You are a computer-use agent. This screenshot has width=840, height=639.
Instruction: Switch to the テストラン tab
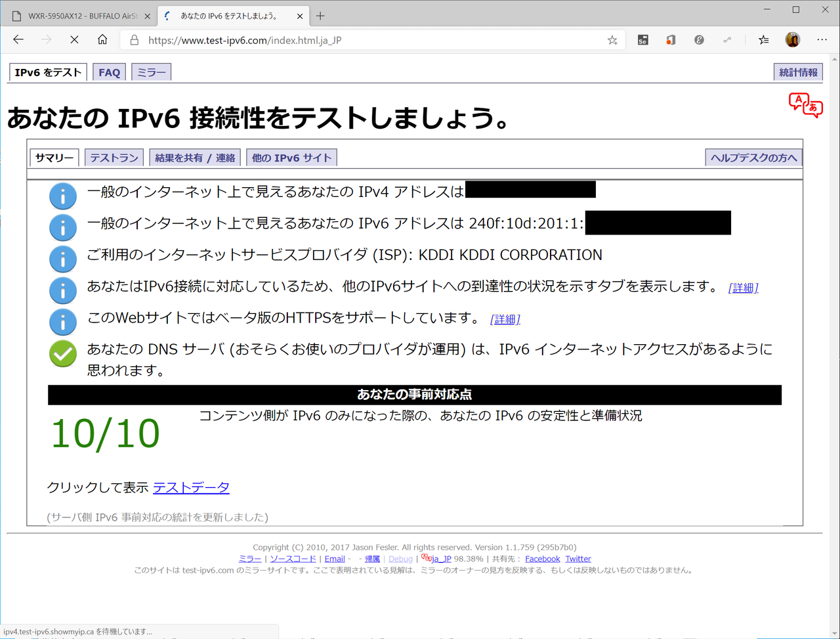coord(114,158)
